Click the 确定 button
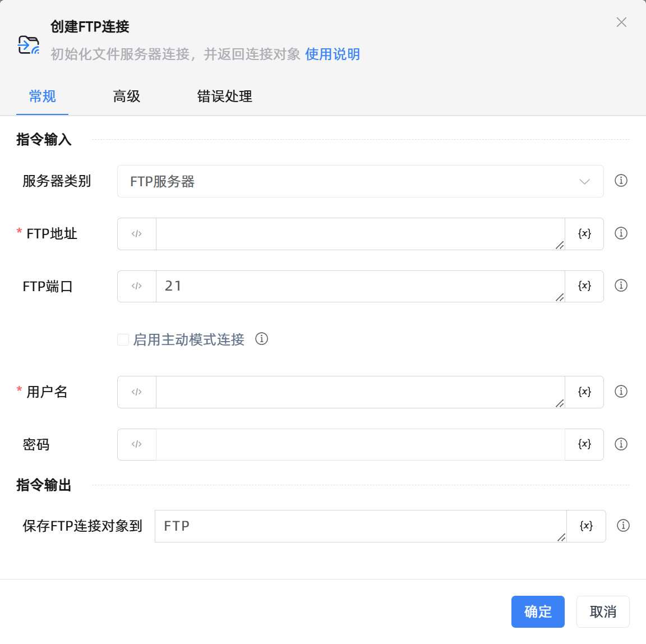646x644 pixels. [x=538, y=612]
